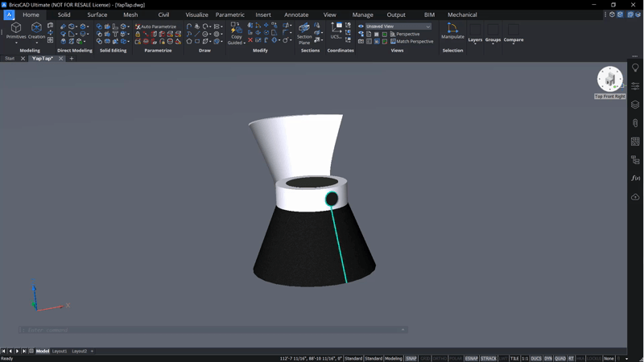Open the Mechanical ribbon tab

point(462,14)
